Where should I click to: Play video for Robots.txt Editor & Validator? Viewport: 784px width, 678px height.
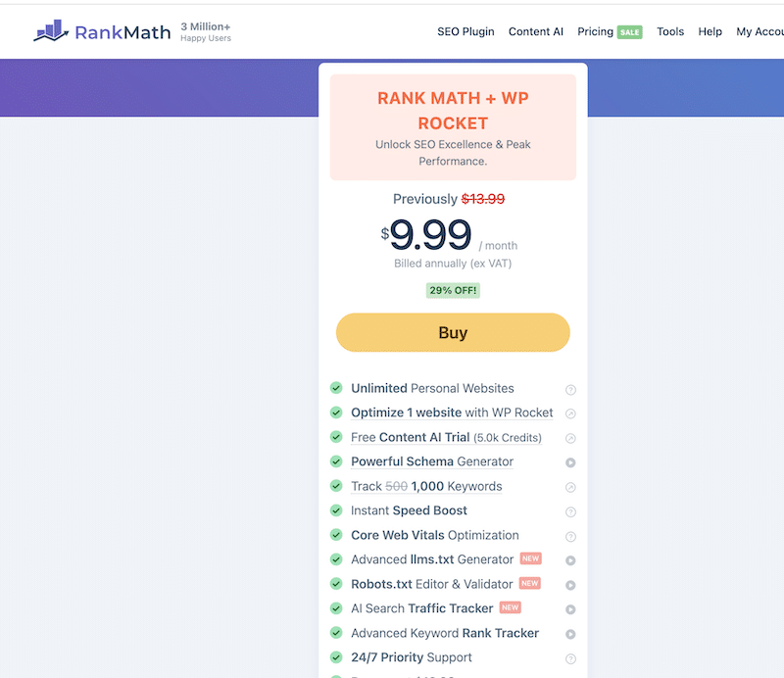tap(570, 583)
